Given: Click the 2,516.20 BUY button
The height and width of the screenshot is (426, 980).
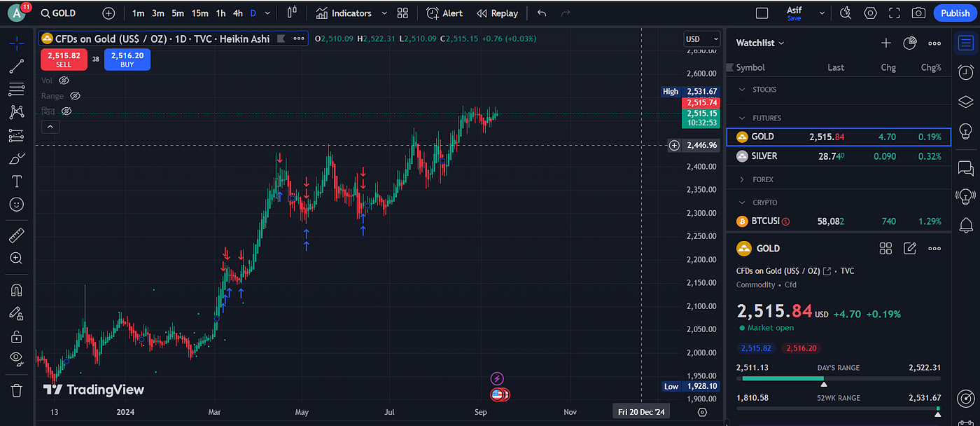Looking at the screenshot, I should [x=127, y=60].
